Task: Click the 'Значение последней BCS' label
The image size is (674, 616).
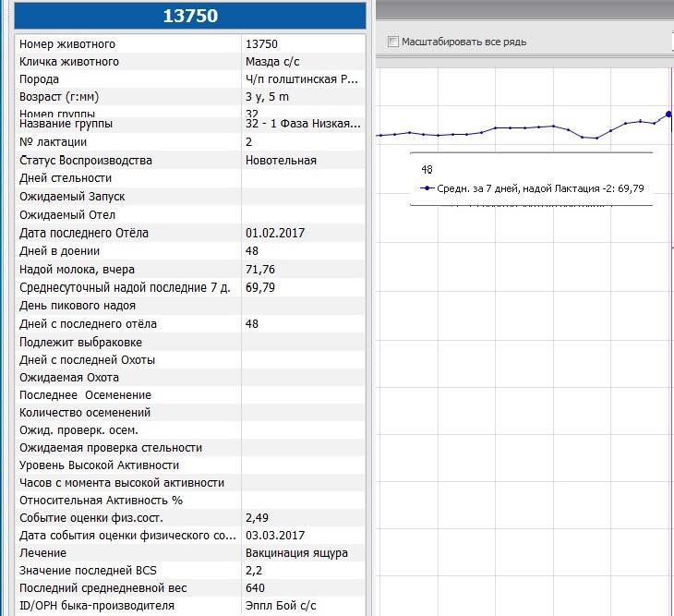Action: 88,571
